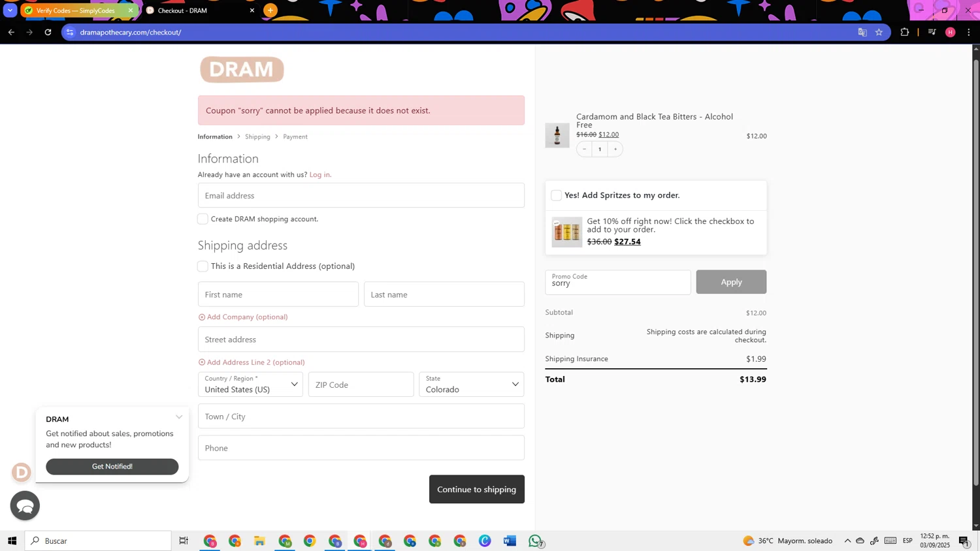The image size is (980, 551).
Task: Focus the ZIP Code field
Action: coord(361,385)
